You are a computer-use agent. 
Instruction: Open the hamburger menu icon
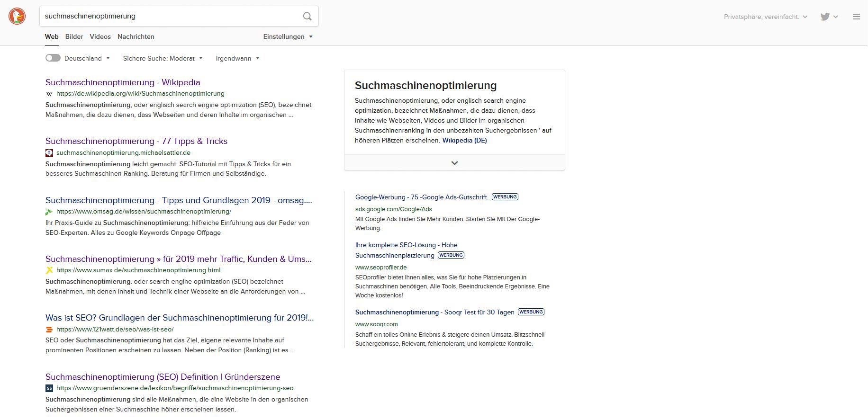pos(856,17)
